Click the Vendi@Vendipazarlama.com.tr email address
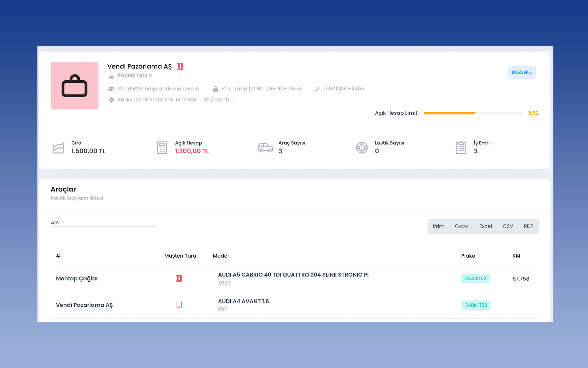 tap(158, 89)
